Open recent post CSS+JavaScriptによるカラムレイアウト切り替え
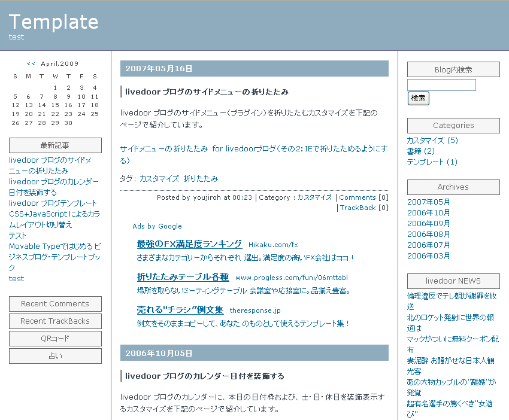The width and height of the screenshot is (509, 420). [x=54, y=219]
